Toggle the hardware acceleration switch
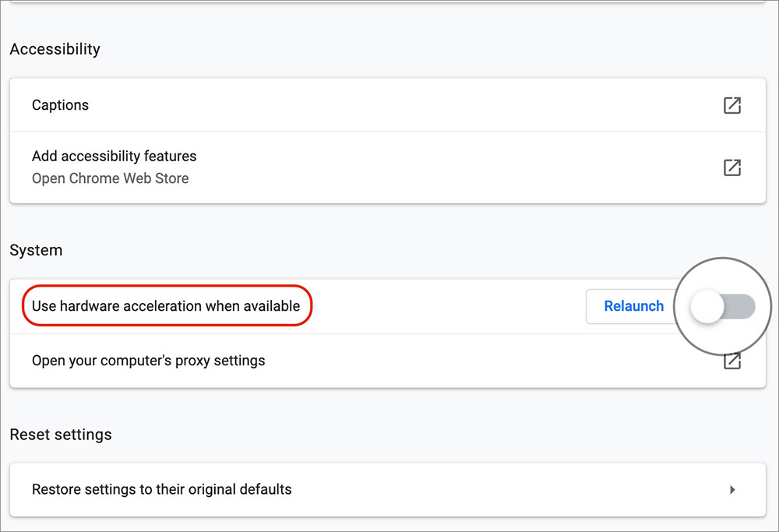 723,306
